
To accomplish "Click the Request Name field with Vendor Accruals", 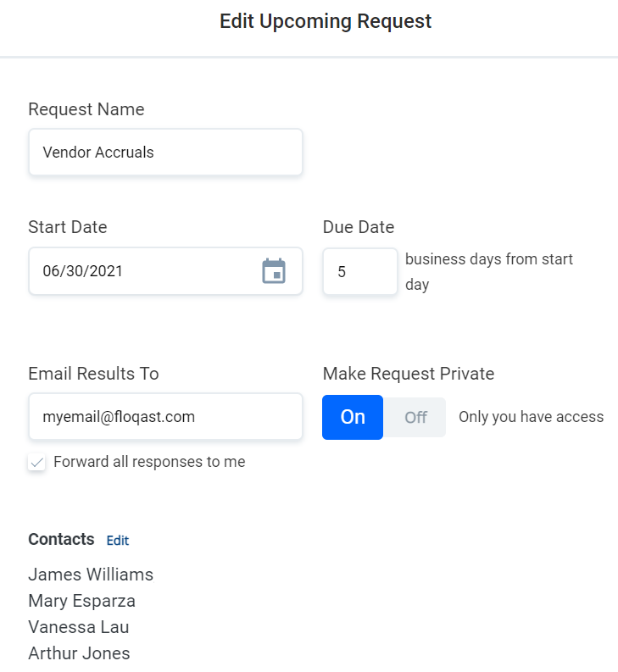I will point(165,153).
